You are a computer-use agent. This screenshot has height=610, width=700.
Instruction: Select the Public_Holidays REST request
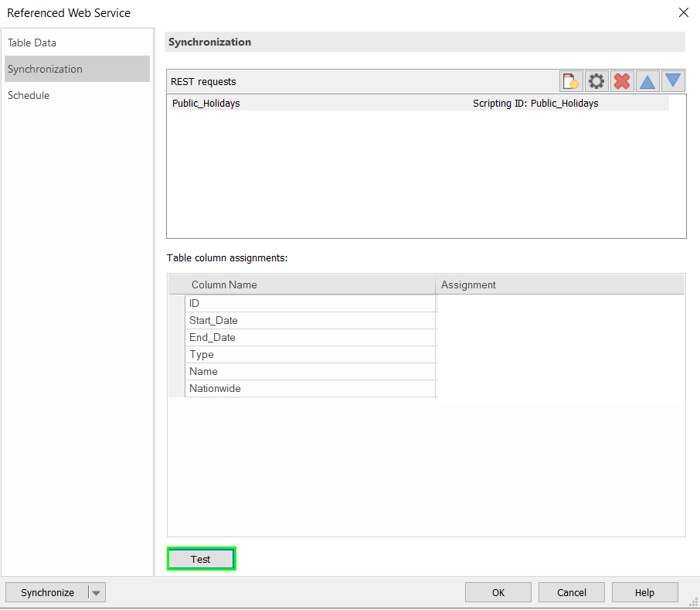[206, 103]
